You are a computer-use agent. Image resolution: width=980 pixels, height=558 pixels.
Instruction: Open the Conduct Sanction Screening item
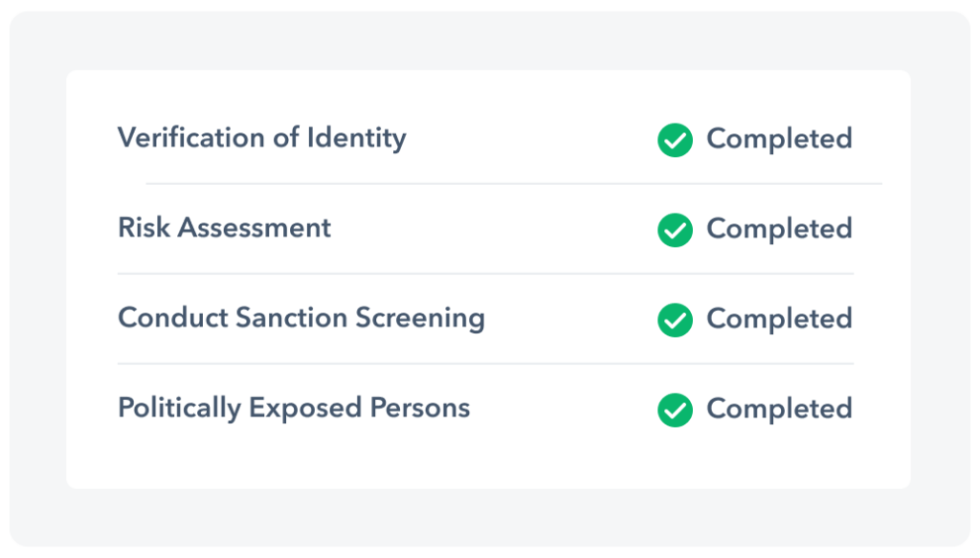coord(301,318)
